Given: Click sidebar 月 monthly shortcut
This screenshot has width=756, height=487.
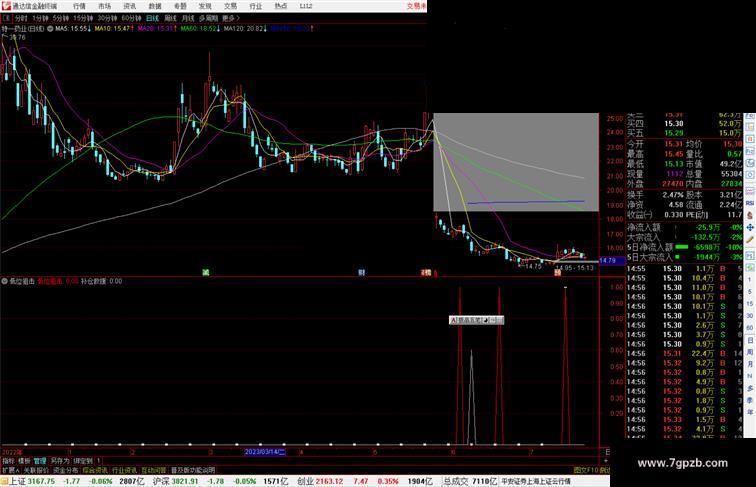Looking at the screenshot, I should tap(750, 364).
